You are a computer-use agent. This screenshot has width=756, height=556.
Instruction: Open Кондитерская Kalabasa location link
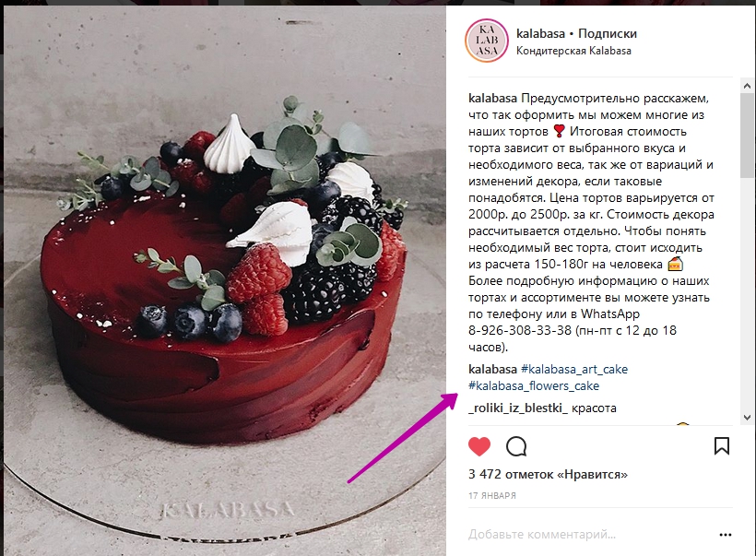click(x=573, y=51)
